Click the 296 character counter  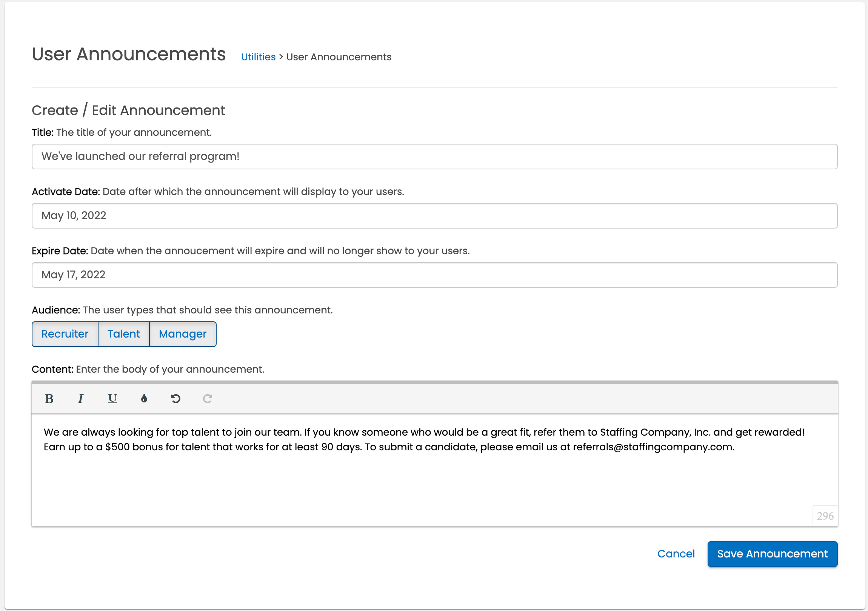(825, 516)
